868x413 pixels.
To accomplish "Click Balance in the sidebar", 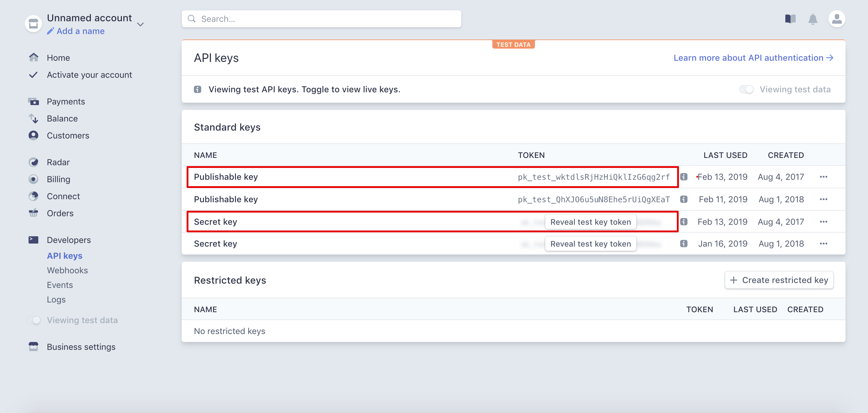I will [62, 118].
